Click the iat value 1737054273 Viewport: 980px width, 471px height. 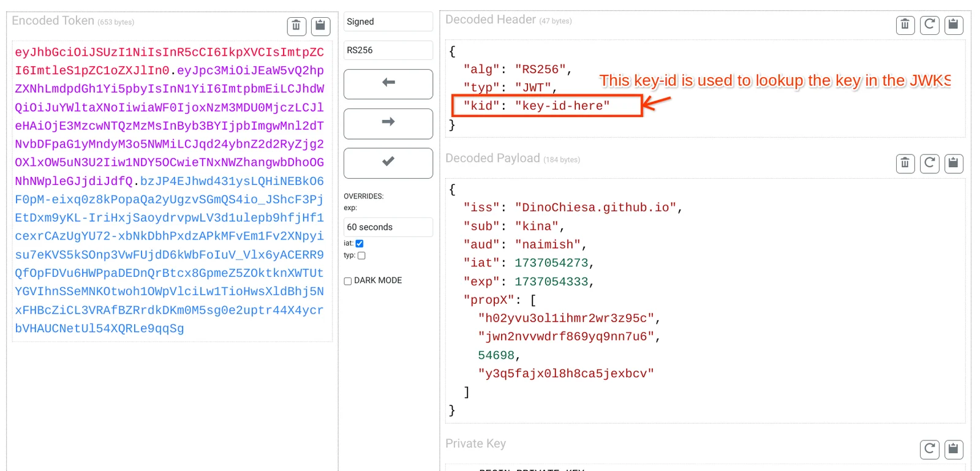pos(551,263)
